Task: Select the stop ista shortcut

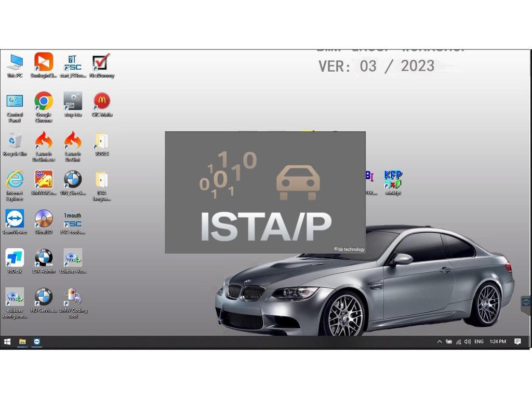Action: [73, 101]
